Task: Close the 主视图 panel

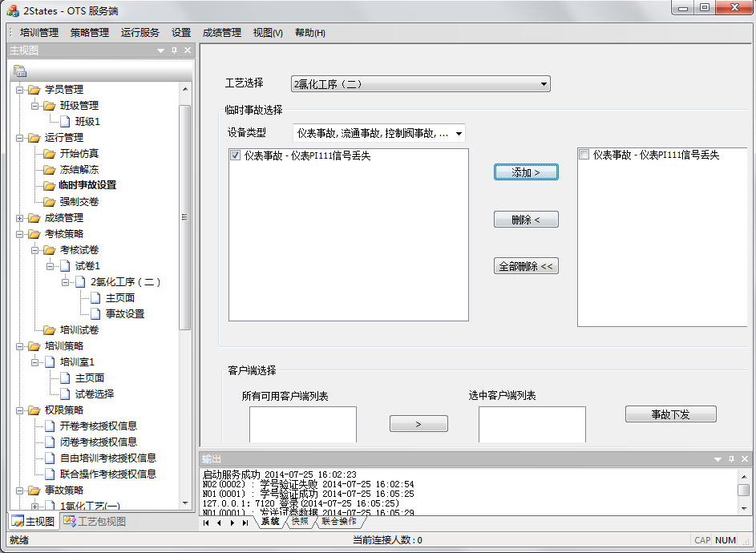Action: 188,50
